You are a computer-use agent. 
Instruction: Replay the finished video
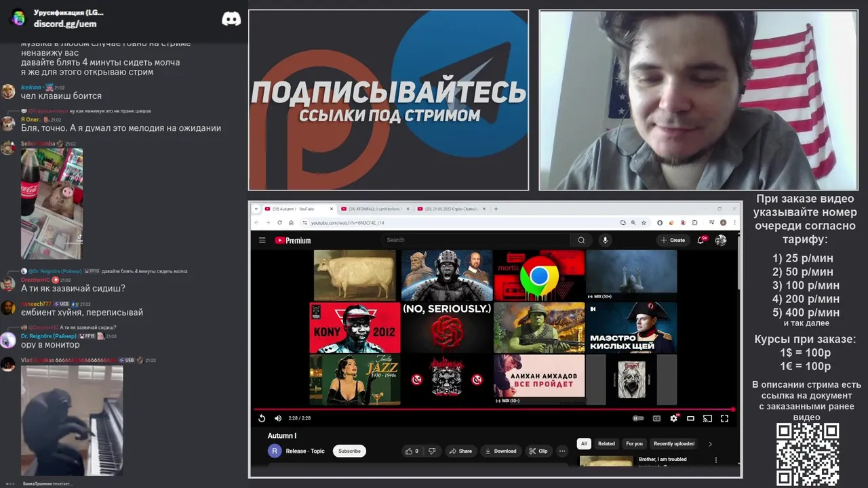click(x=262, y=418)
